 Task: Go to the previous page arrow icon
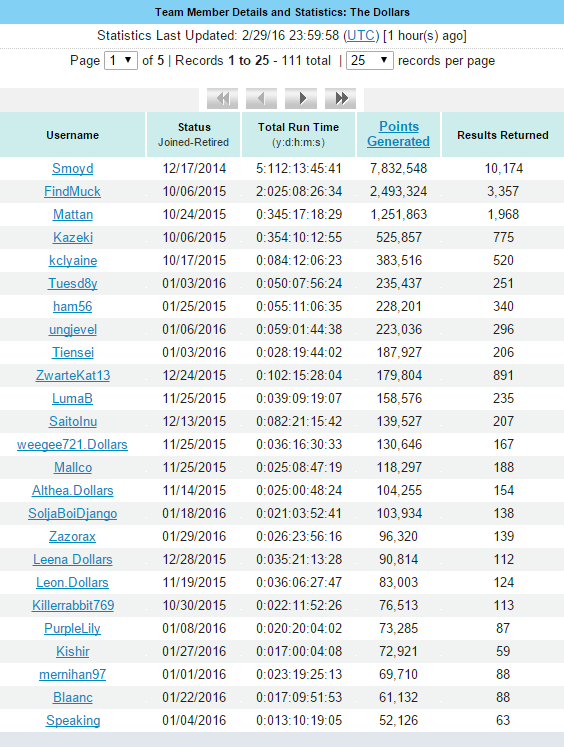[262, 99]
